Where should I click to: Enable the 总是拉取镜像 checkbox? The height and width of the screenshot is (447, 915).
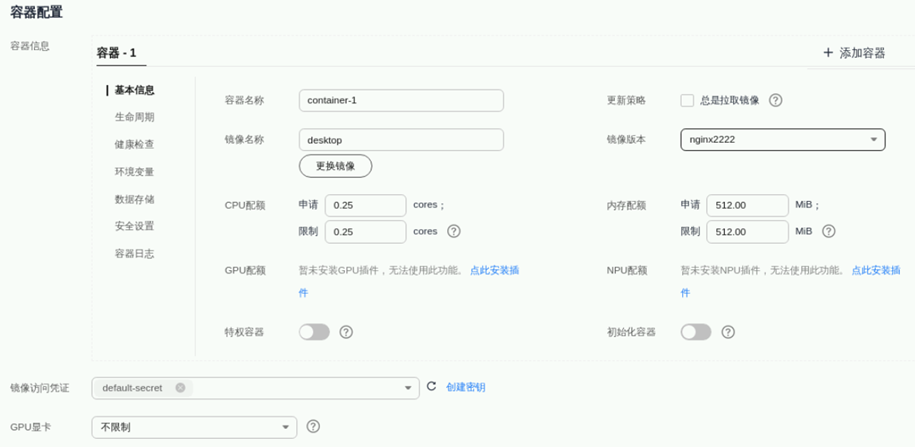click(687, 100)
